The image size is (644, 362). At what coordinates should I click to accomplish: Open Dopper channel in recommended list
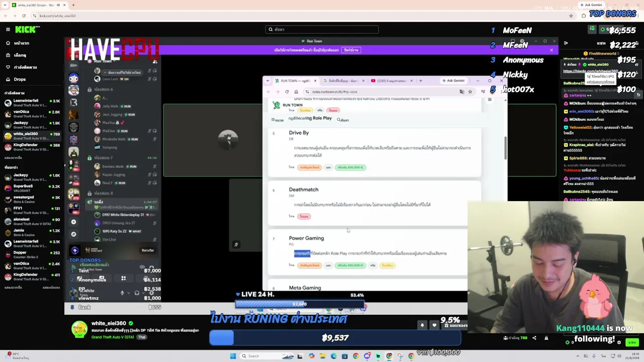(x=31, y=254)
